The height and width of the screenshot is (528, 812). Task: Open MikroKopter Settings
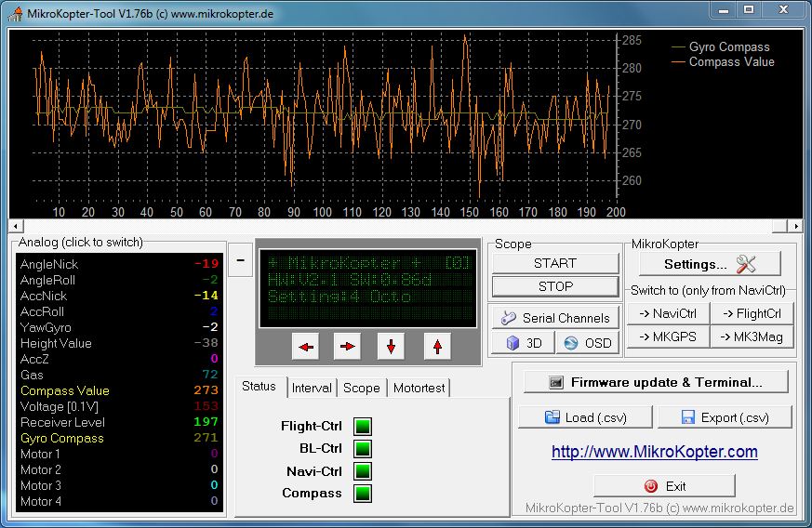(x=710, y=264)
